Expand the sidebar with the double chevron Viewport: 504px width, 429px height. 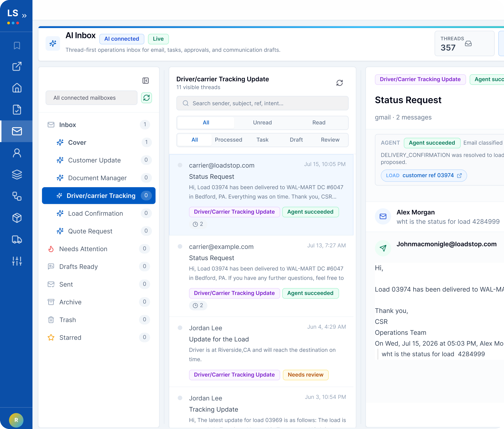[24, 16]
